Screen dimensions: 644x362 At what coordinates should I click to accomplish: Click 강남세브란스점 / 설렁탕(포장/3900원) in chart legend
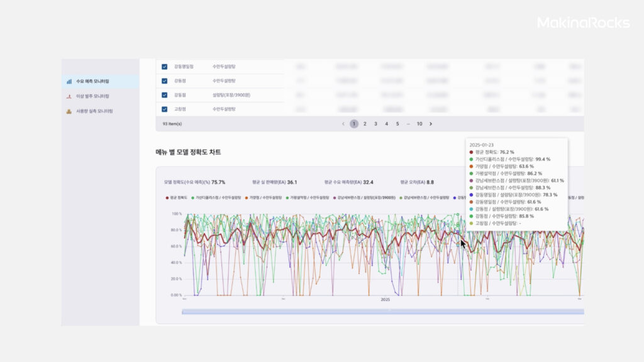click(366, 197)
